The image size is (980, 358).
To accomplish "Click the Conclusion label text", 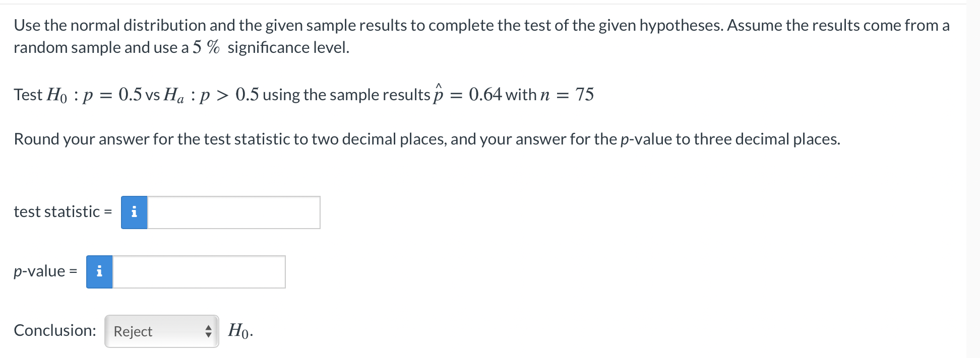I will (x=54, y=330).
